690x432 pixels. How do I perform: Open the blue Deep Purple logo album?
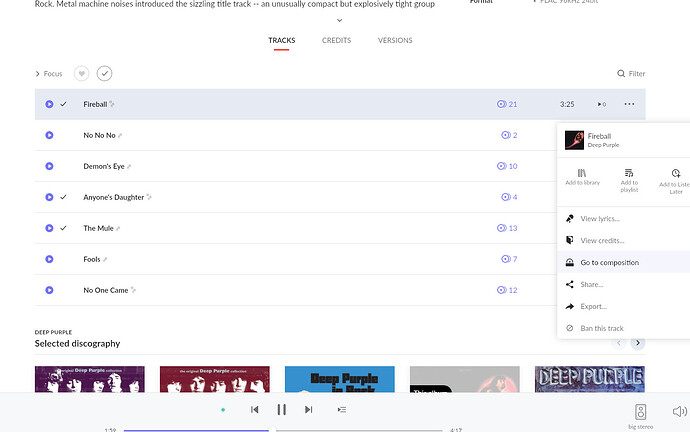point(590,379)
